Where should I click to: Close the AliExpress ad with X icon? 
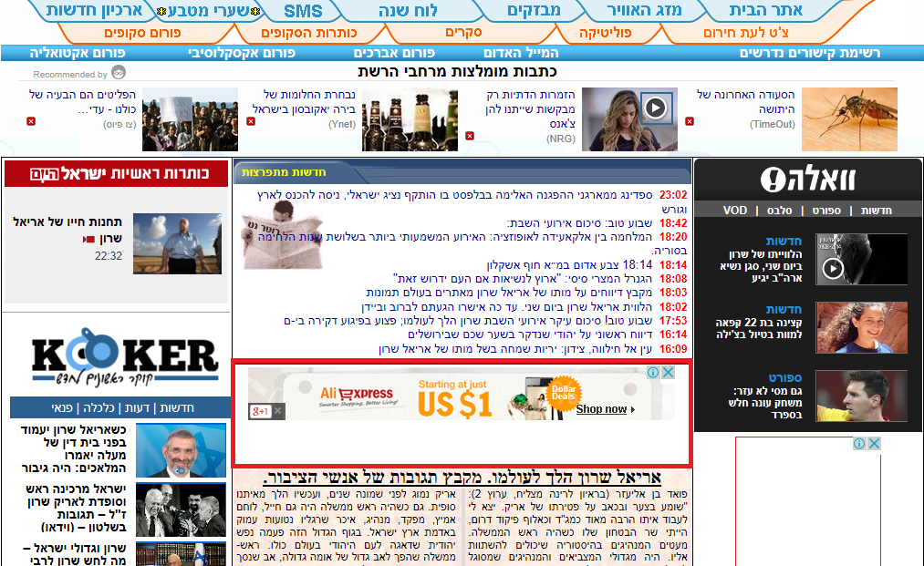pyautogui.click(x=668, y=373)
